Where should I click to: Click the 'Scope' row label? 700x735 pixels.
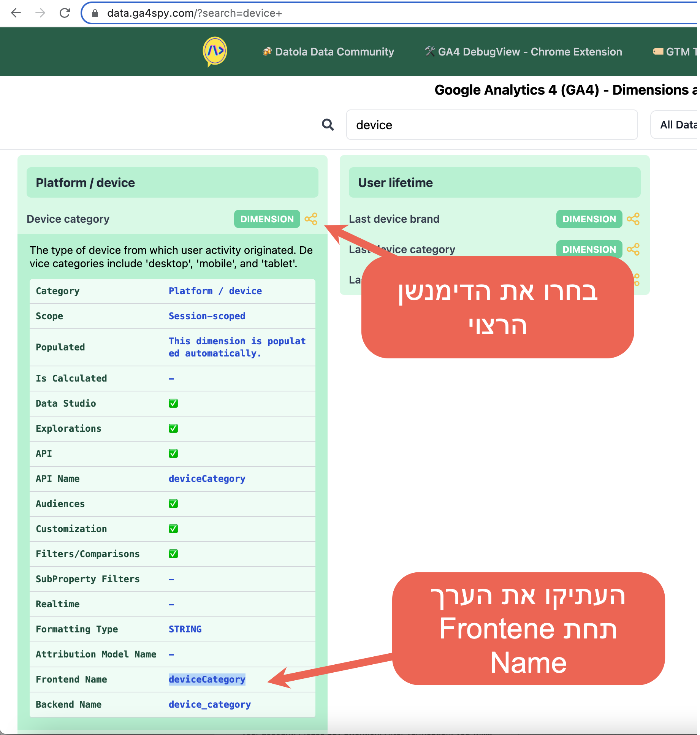[49, 316]
